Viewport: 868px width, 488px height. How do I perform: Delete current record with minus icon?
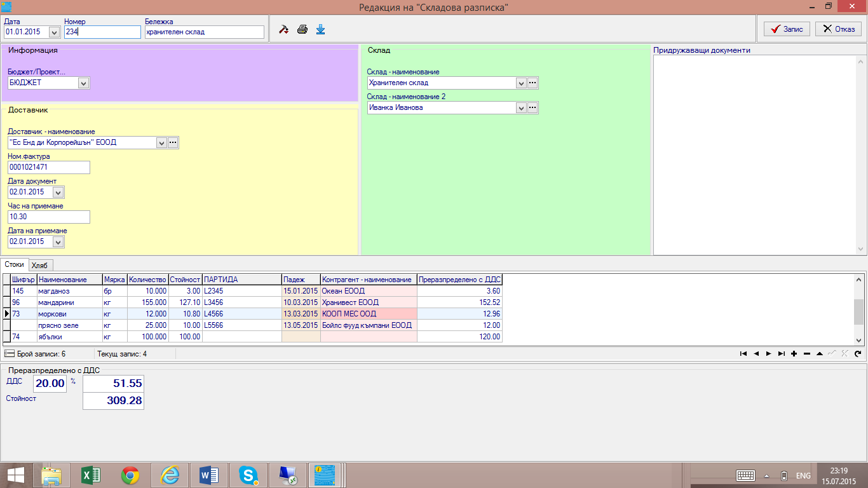click(807, 353)
